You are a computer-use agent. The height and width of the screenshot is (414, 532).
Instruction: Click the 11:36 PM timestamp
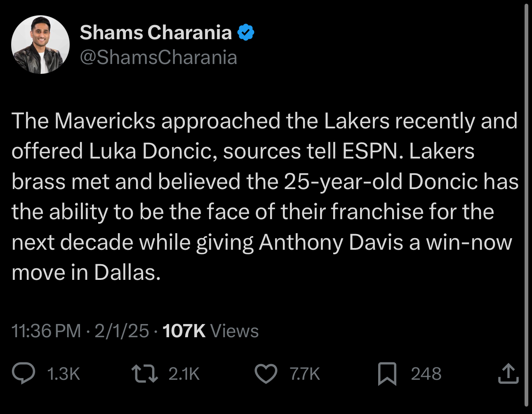tap(46, 331)
